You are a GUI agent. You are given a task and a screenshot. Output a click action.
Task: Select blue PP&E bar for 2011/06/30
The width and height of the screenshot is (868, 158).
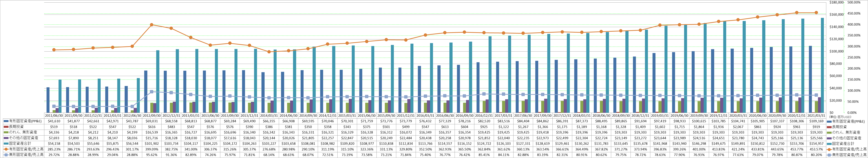click(48, 100)
